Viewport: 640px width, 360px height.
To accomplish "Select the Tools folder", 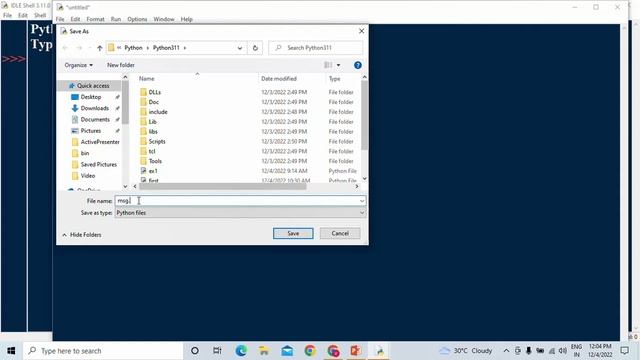I will [155, 161].
